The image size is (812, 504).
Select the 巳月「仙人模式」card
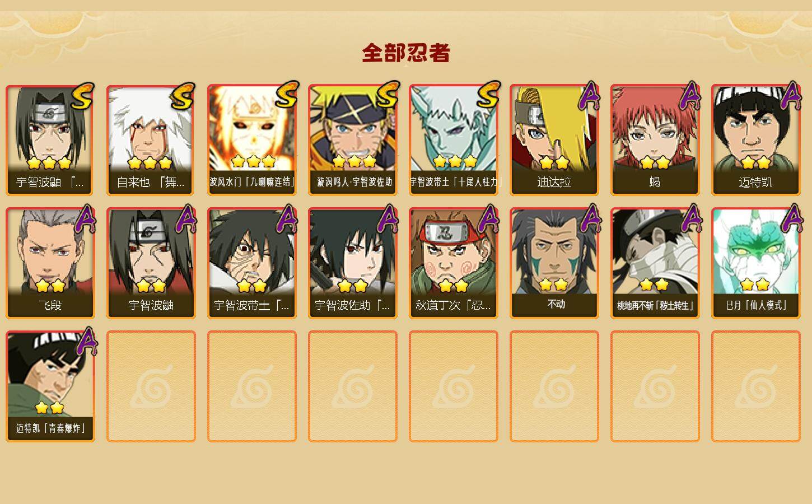[756, 263]
